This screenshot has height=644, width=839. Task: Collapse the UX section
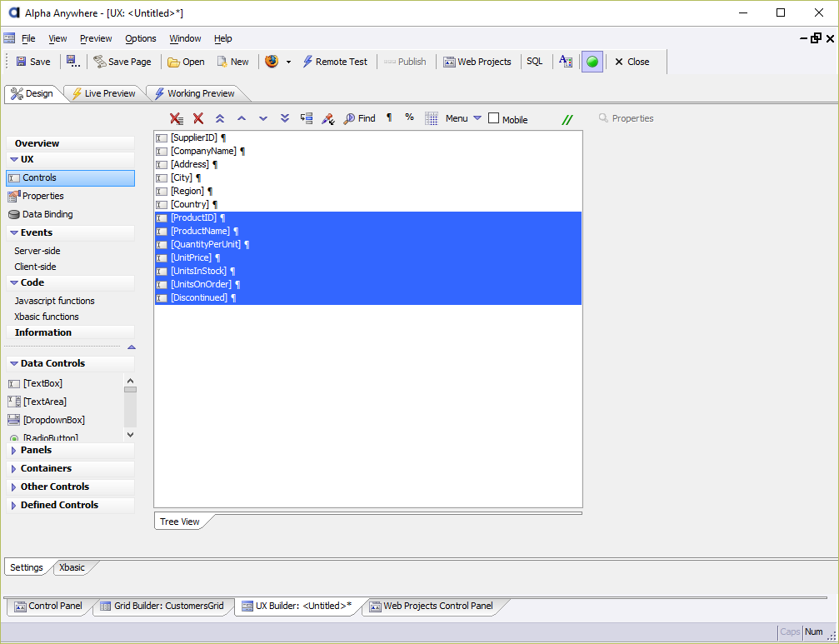pyautogui.click(x=14, y=159)
